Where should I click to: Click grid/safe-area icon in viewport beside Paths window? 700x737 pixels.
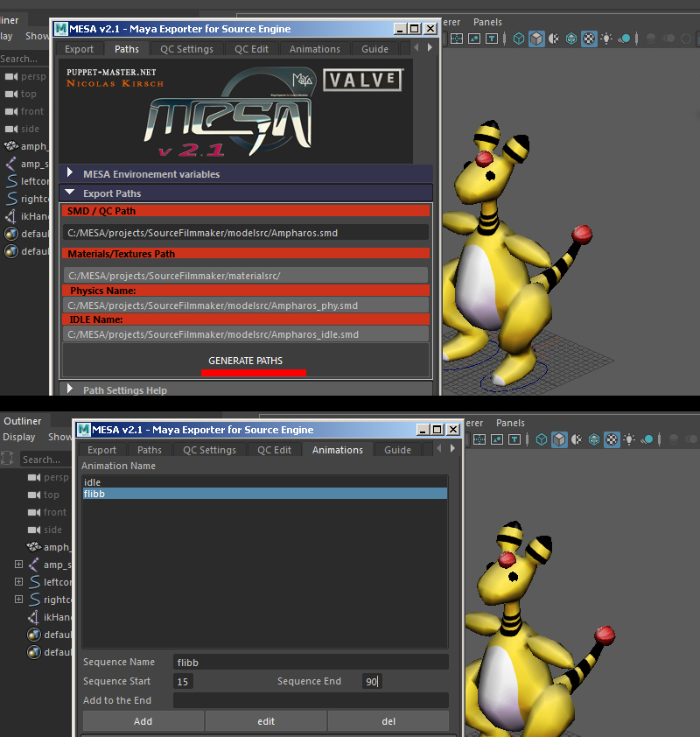coord(457,39)
